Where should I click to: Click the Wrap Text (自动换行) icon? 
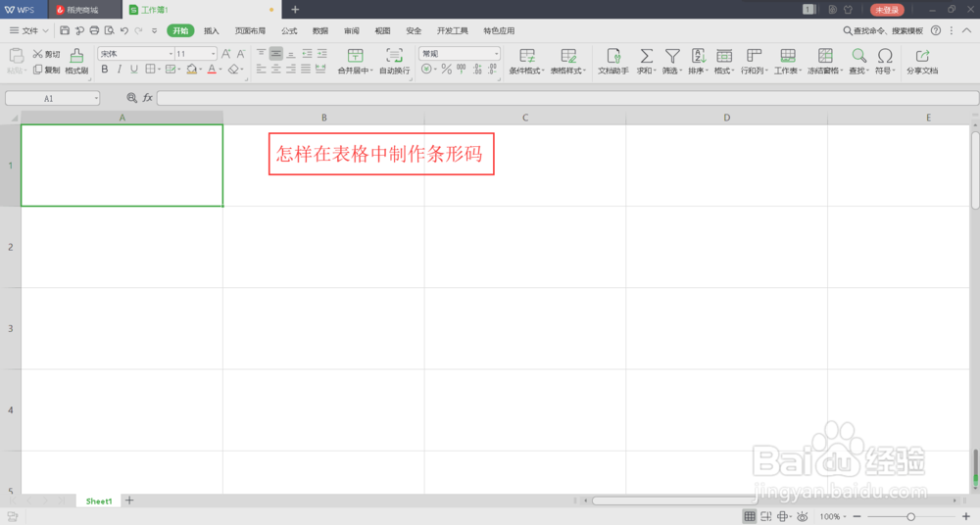(394, 56)
